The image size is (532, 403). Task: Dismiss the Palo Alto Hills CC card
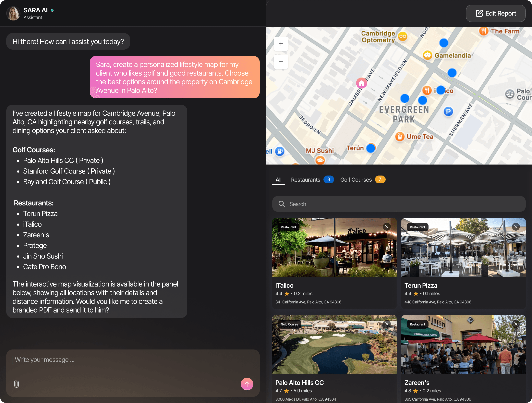386,324
